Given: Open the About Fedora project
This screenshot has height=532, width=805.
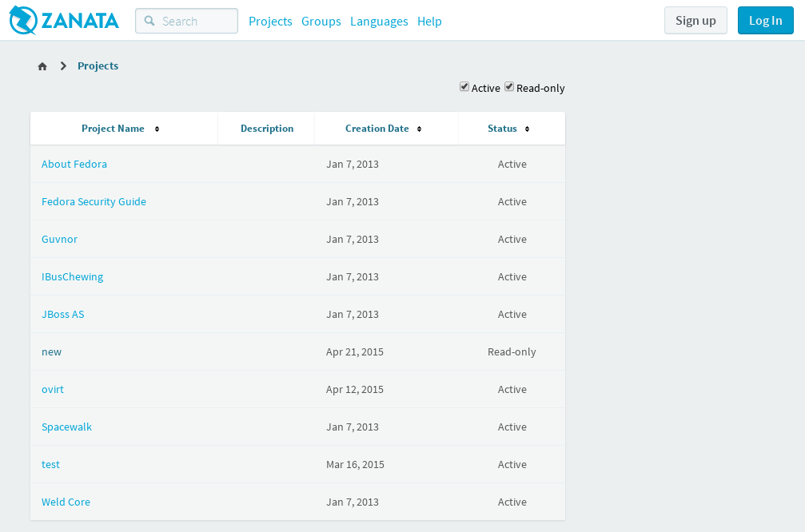Looking at the screenshot, I should (74, 164).
